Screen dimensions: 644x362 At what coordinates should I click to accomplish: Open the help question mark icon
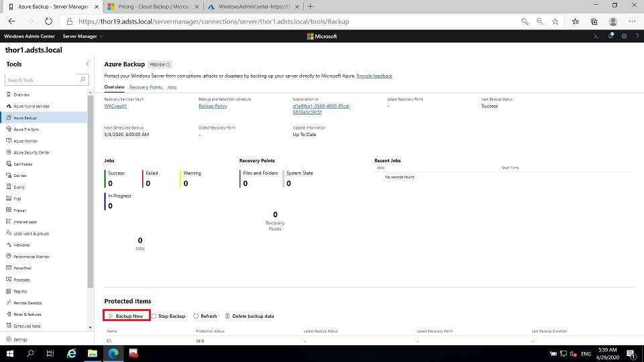pyautogui.click(x=637, y=36)
